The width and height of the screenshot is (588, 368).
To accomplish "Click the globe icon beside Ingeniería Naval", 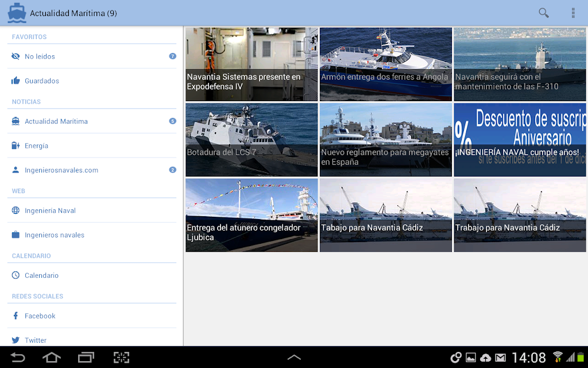I will (16, 210).
